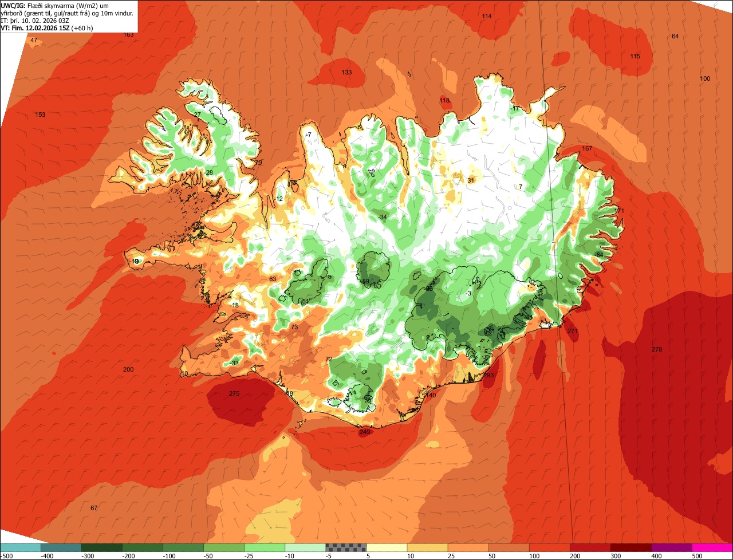Select the checkered legend swatch between -5 and 5

click(x=346, y=547)
